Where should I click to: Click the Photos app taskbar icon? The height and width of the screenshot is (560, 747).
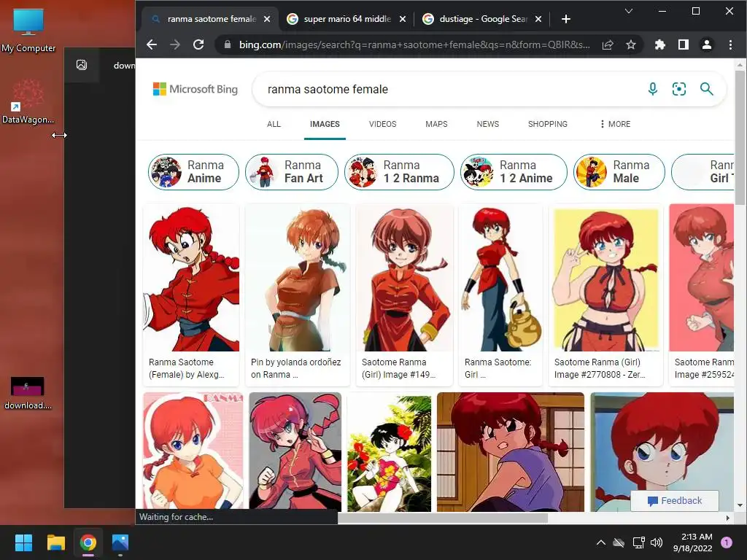click(120, 542)
